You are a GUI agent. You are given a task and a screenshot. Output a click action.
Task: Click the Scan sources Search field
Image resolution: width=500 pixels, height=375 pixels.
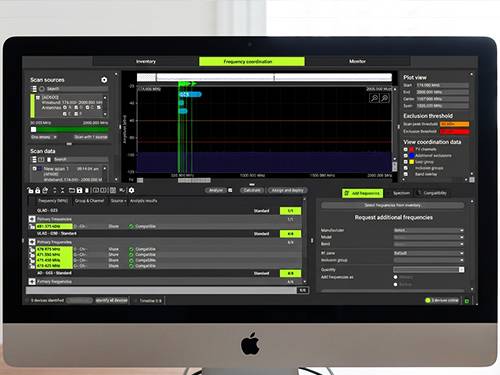pyautogui.click(x=77, y=89)
